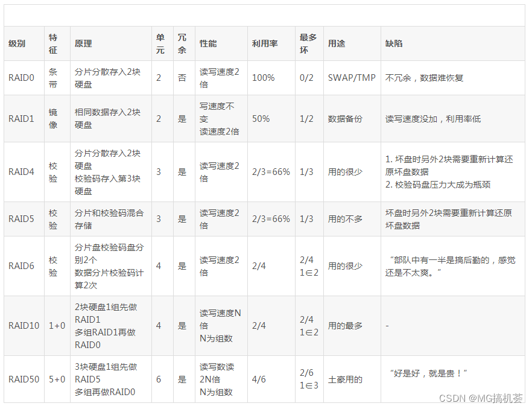Click the 数据备份 usage cell
The image size is (532, 409).
click(352, 118)
